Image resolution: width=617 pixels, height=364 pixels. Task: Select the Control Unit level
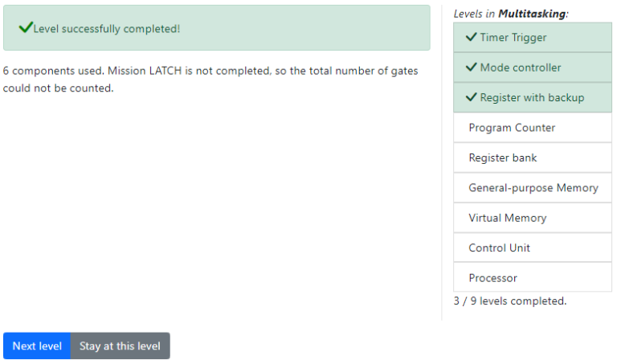(499, 248)
